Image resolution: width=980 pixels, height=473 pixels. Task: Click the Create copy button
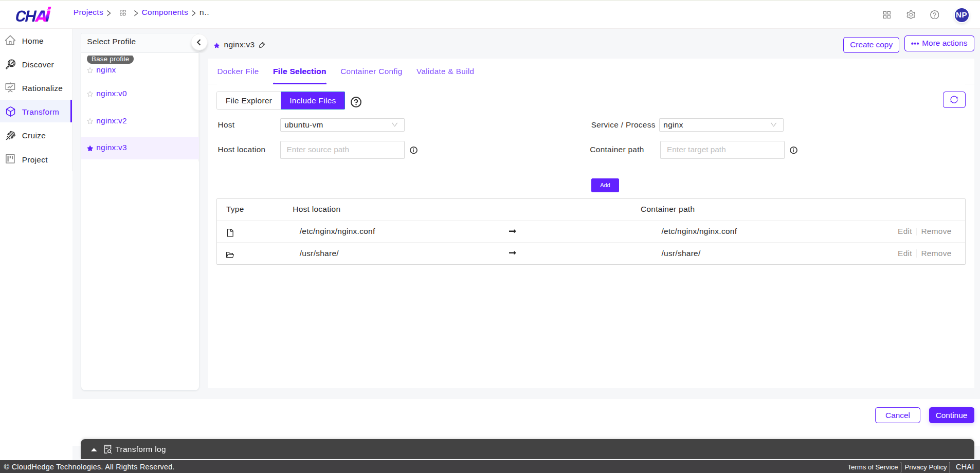pyautogui.click(x=872, y=45)
